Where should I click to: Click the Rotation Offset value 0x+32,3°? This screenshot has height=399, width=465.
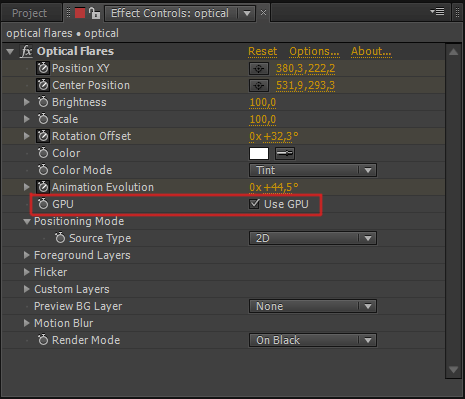[274, 136]
